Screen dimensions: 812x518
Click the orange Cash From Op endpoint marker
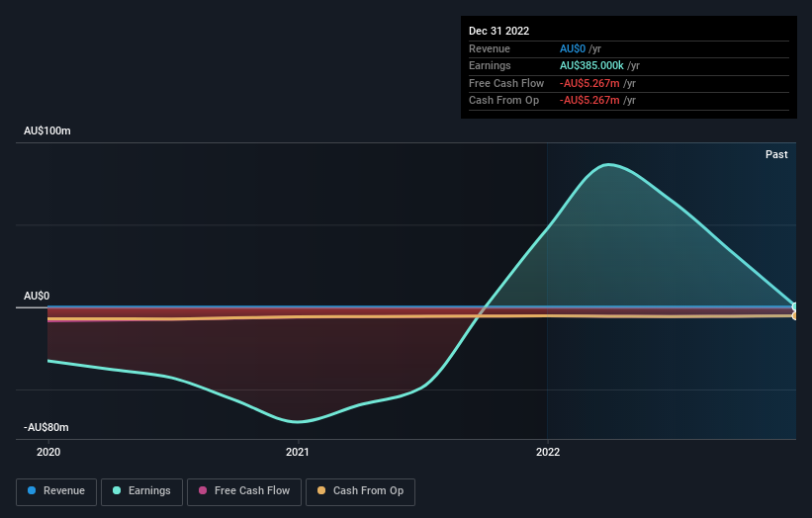795,315
